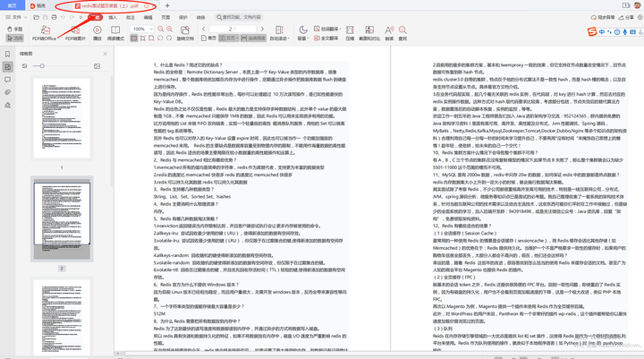Screen dimensions: 644x359
Task: Open the 保护 protect tab
Action: pos(183,17)
